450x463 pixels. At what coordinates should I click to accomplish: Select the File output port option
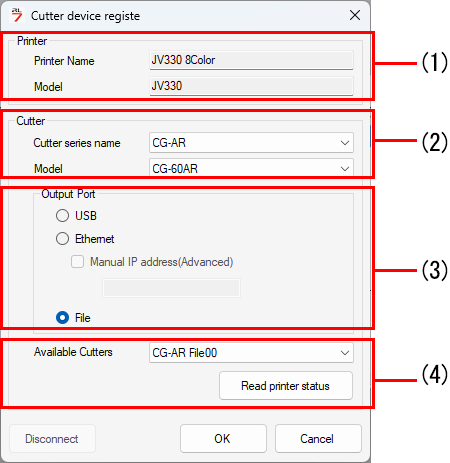click(62, 318)
